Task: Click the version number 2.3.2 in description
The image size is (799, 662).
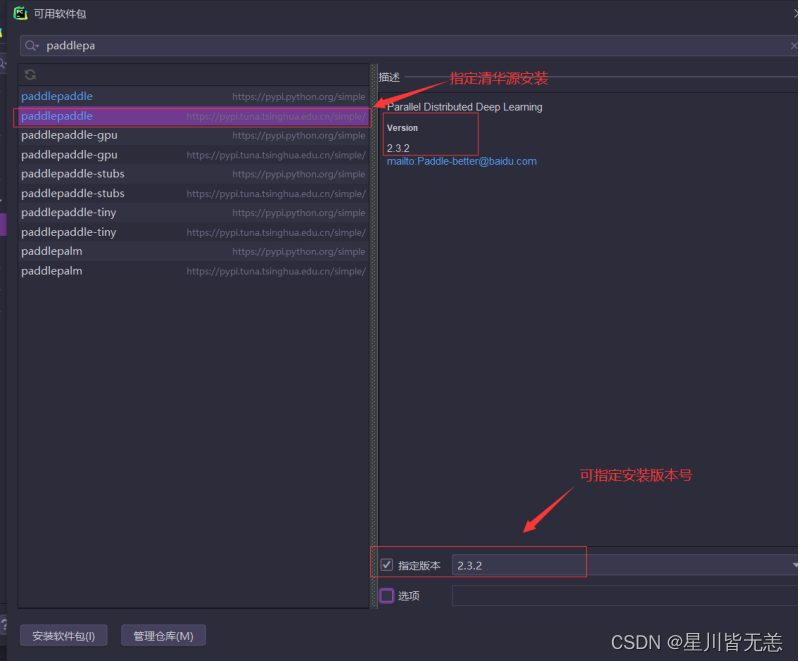Action: coord(398,148)
